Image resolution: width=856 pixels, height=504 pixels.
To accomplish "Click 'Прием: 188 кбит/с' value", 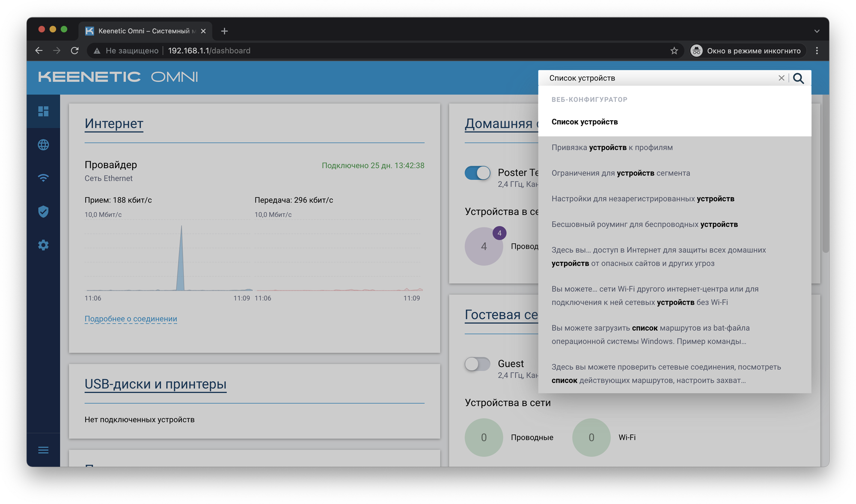I will pyautogui.click(x=118, y=200).
